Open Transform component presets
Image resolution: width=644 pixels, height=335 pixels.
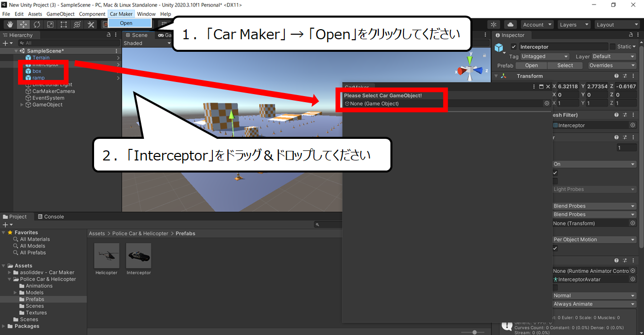(624, 76)
